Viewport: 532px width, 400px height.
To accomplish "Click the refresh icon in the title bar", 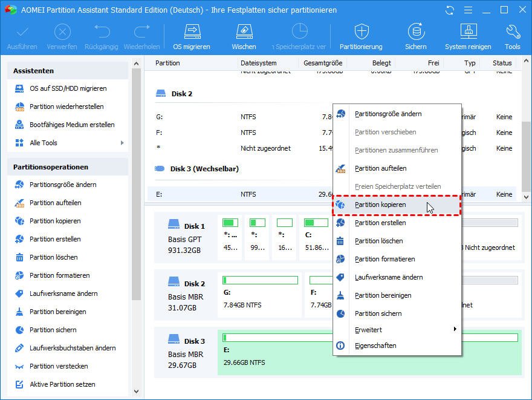I will [450, 10].
